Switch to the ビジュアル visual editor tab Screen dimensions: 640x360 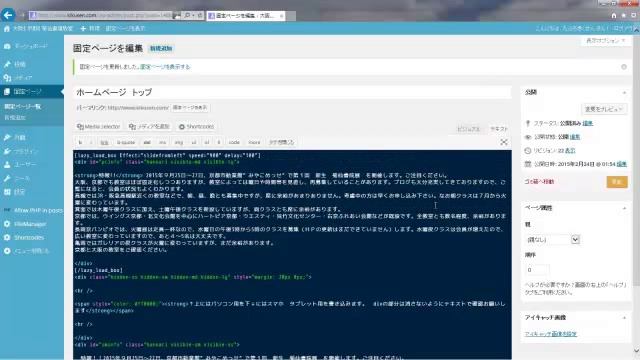click(468, 129)
